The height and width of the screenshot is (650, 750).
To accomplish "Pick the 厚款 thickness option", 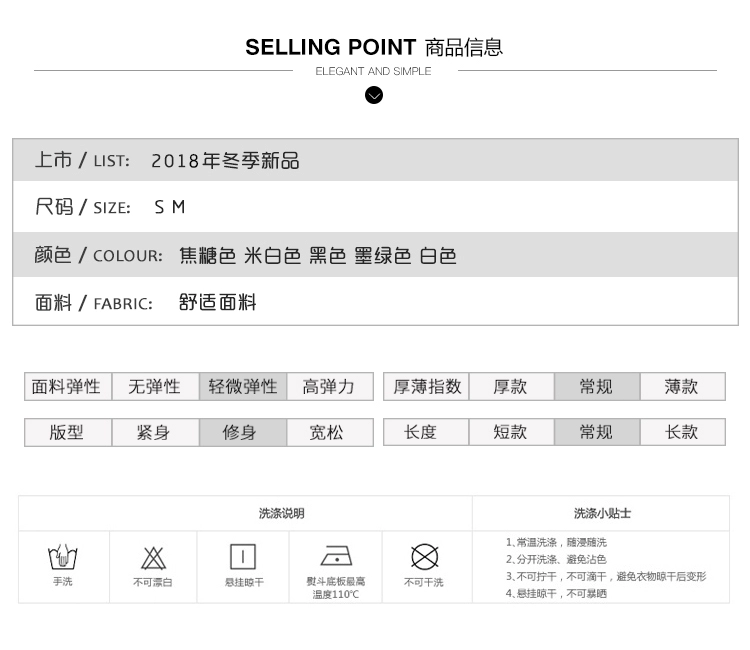I will (x=510, y=386).
